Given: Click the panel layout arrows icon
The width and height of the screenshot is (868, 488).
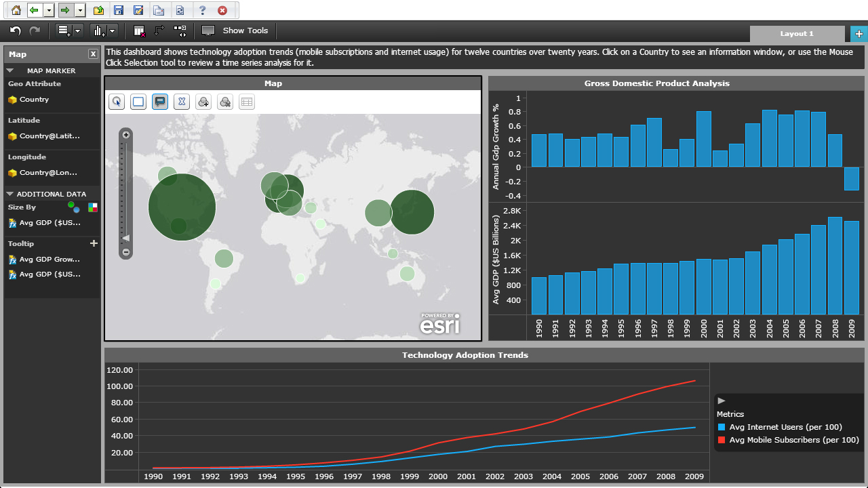Looking at the screenshot, I should (180, 30).
